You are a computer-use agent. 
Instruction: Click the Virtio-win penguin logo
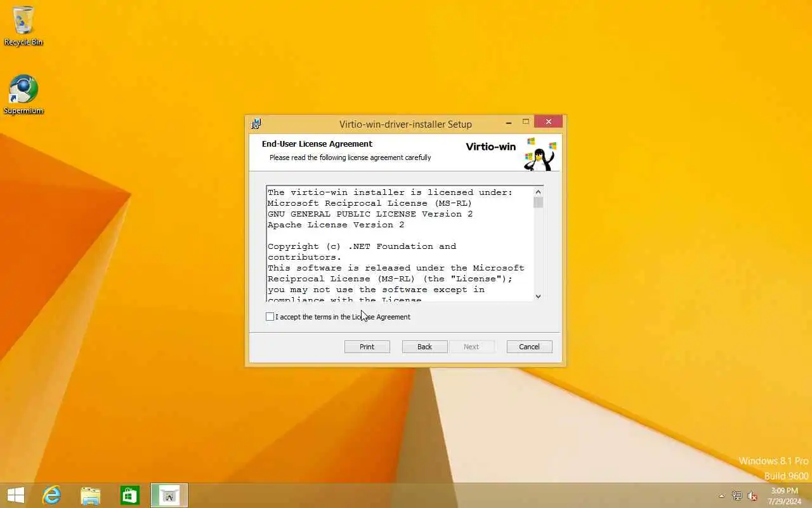(x=539, y=154)
